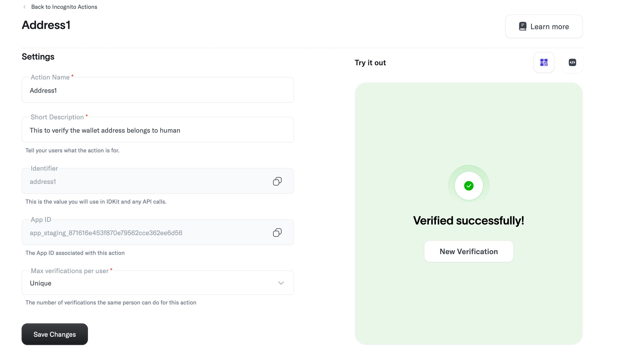This screenshot has height=364, width=644.
Task: Click the grid/dashboard view icon
Action: click(544, 62)
